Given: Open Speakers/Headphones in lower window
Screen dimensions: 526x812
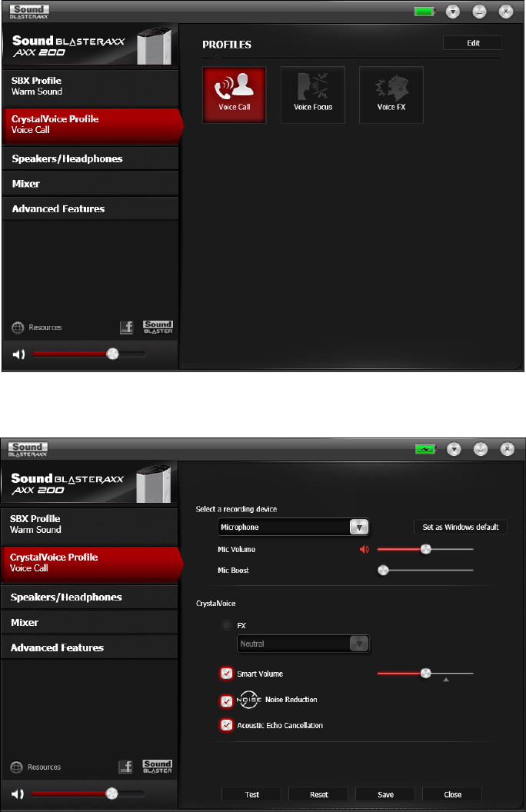Looking at the screenshot, I should (x=89, y=597).
